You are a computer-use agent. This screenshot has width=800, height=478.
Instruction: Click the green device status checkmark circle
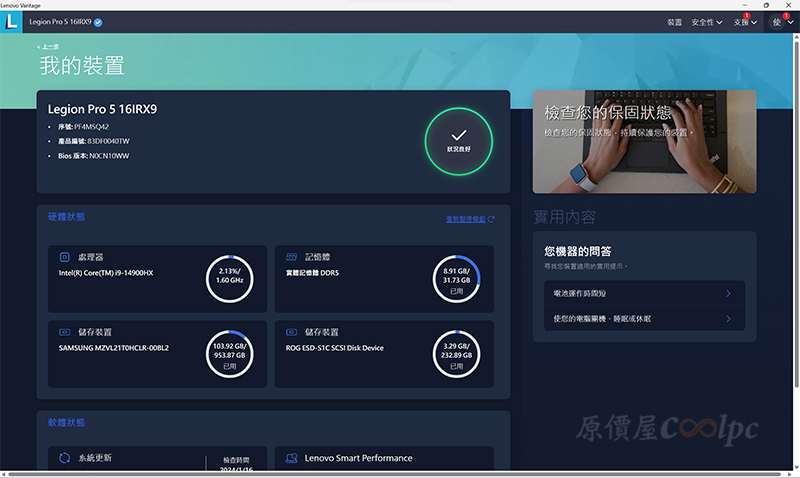click(x=458, y=139)
